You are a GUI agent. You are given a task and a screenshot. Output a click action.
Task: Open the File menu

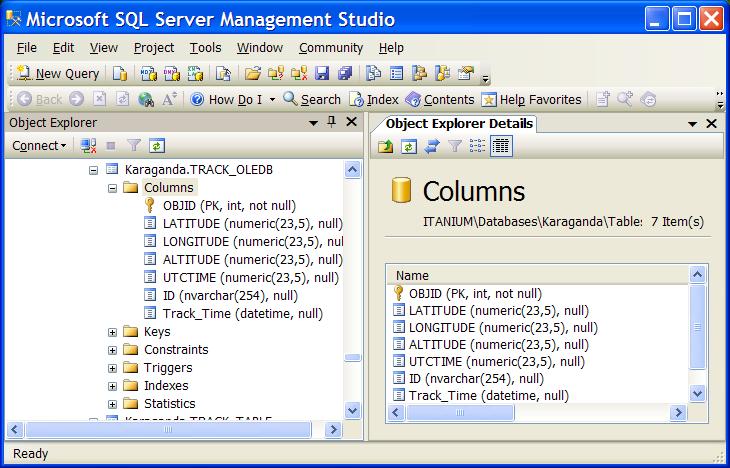pos(27,47)
